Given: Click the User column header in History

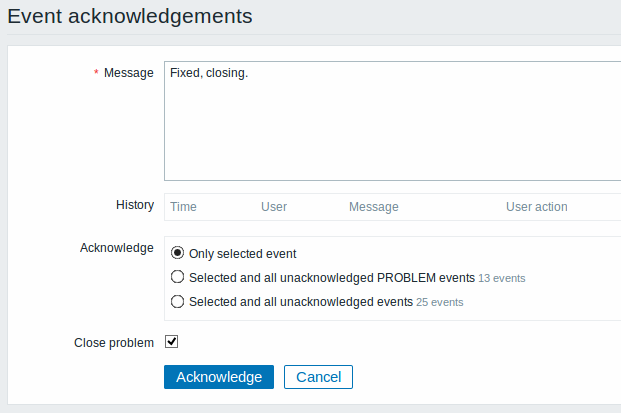Looking at the screenshot, I should pos(274,207).
